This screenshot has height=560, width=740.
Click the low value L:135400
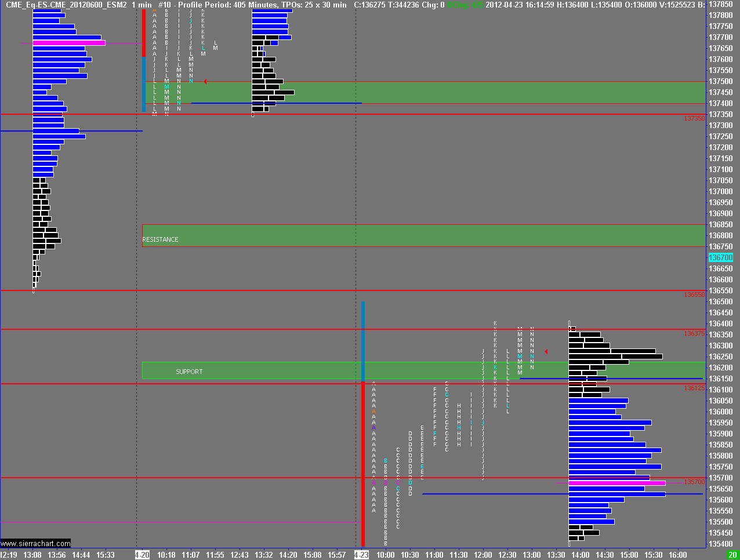pos(607,5)
